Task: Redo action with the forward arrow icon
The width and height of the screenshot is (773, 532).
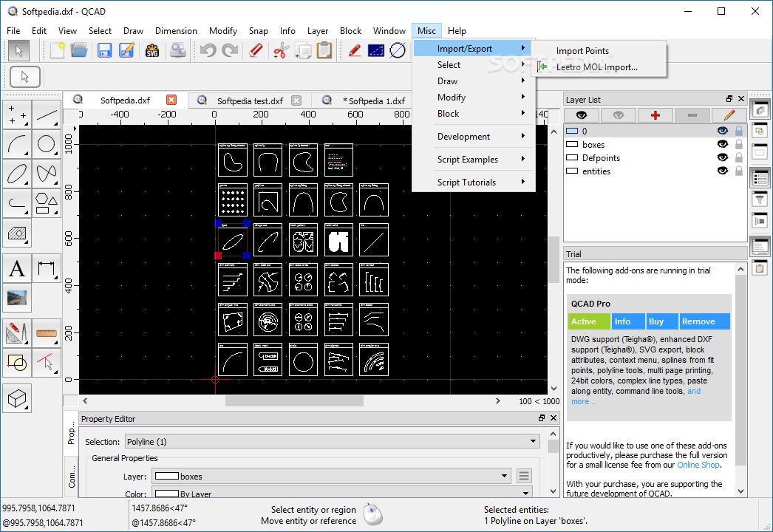Action: [x=230, y=50]
